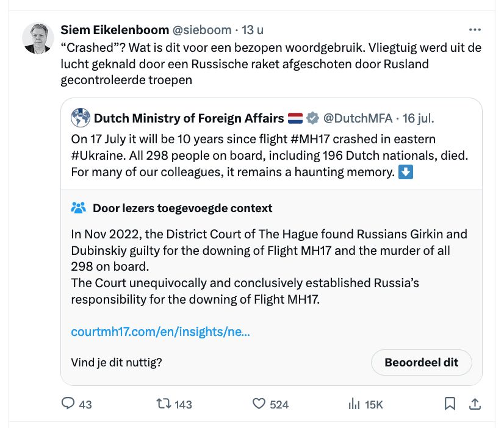Click the Dutch Ministry avatar icon
The width and height of the screenshot is (504, 428).
(81, 117)
